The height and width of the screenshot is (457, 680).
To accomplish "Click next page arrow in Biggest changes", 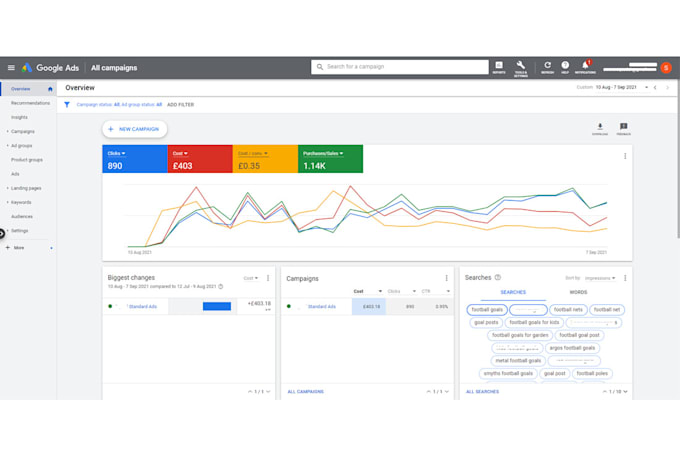I will [x=268, y=392].
